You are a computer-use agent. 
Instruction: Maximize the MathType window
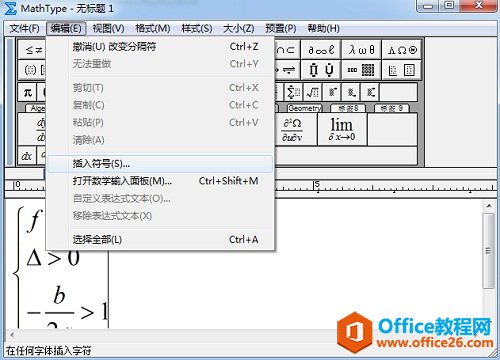coord(449,5)
